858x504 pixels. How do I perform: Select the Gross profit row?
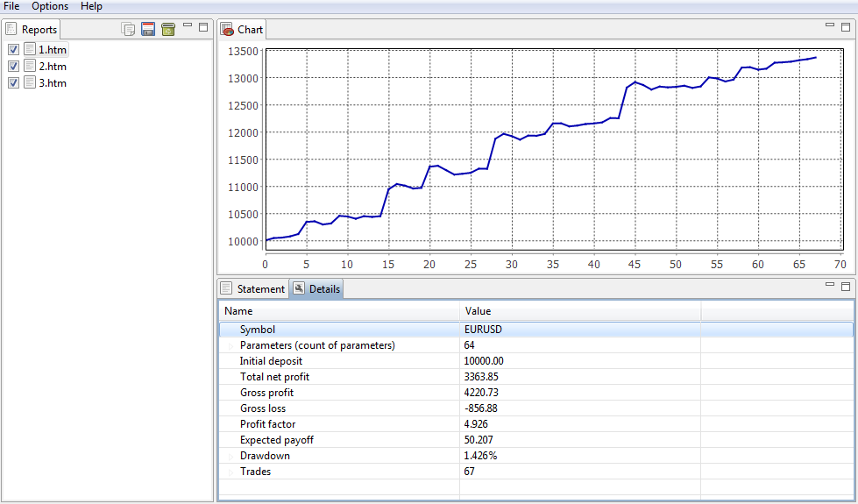click(x=536, y=393)
